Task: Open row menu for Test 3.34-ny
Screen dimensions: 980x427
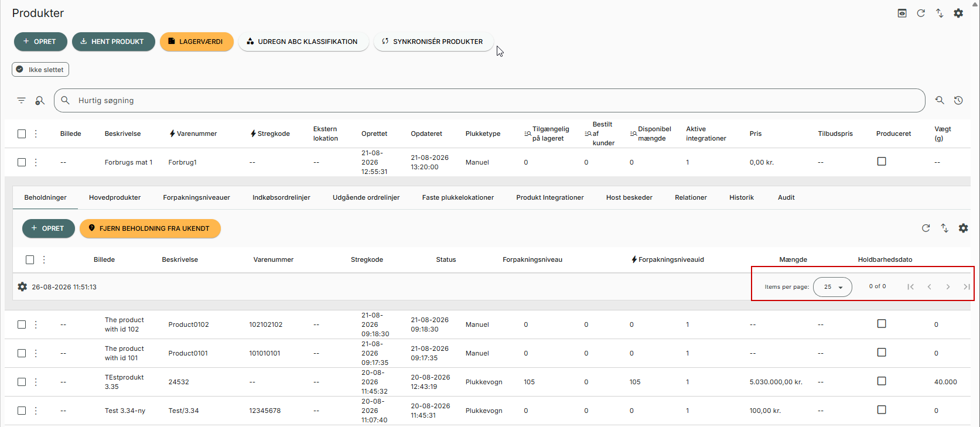Action: point(36,411)
